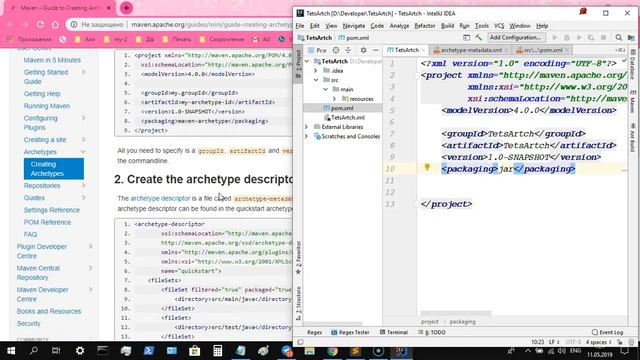Screen dimensions: 640x360
Task: Click tool window toggle icon in IntelliJ status bar corner
Action: click(x=300, y=342)
